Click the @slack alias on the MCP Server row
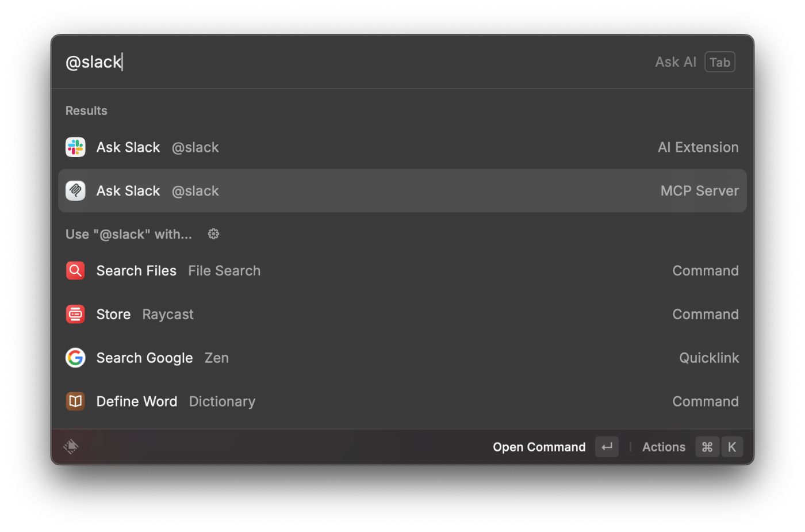The height and width of the screenshot is (532, 805). (195, 191)
